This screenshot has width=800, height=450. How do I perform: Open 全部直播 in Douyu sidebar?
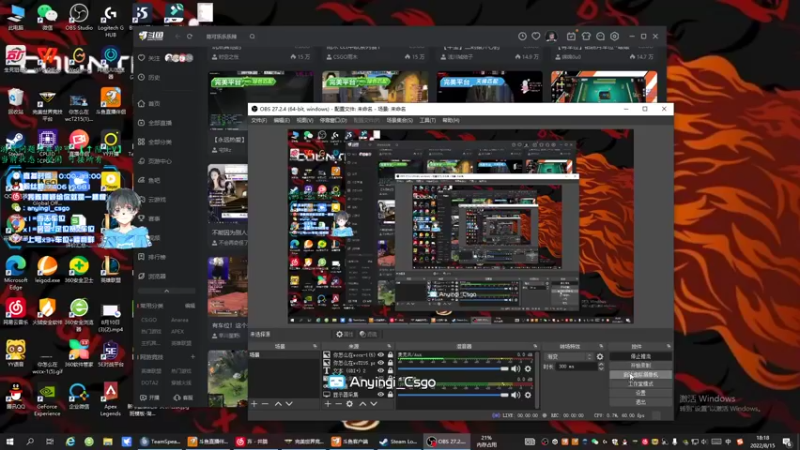pyautogui.click(x=155, y=123)
